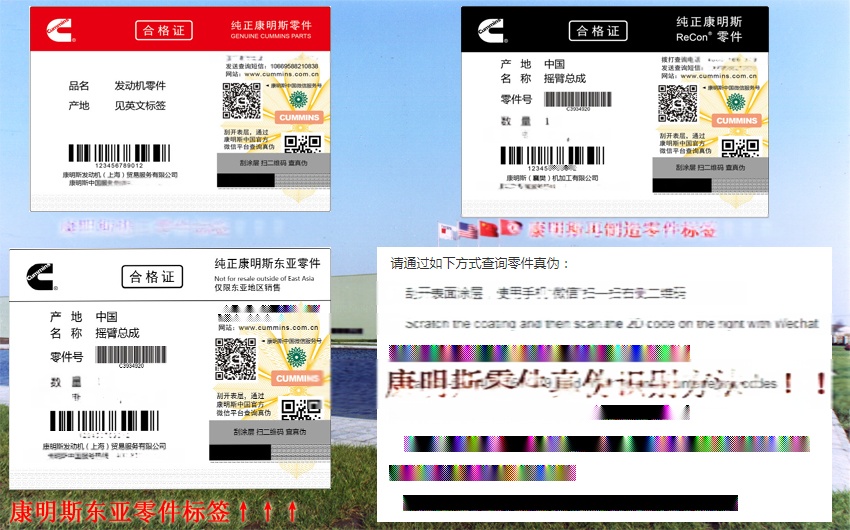The width and height of the screenshot is (850, 530).
Task: Click the 康明斯发动机（上海） company text on the East Asia label
Action: (105, 446)
